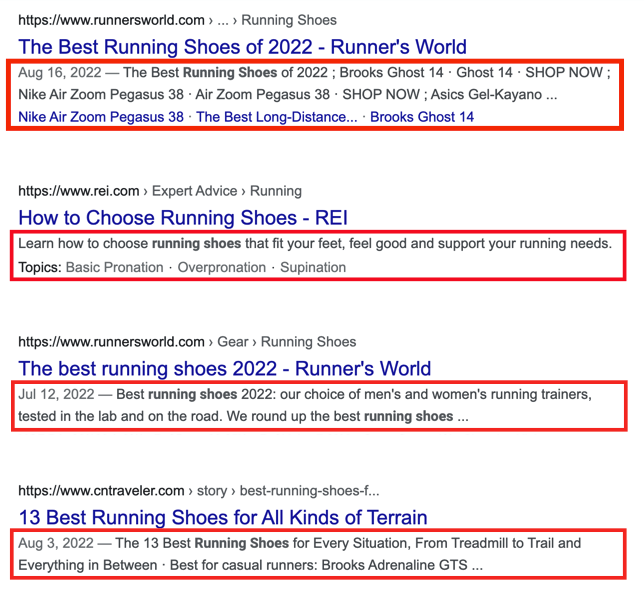Open 'The best running shoes 2022 - Runner's World' result
The width and height of the screenshot is (644, 601).
(225, 368)
